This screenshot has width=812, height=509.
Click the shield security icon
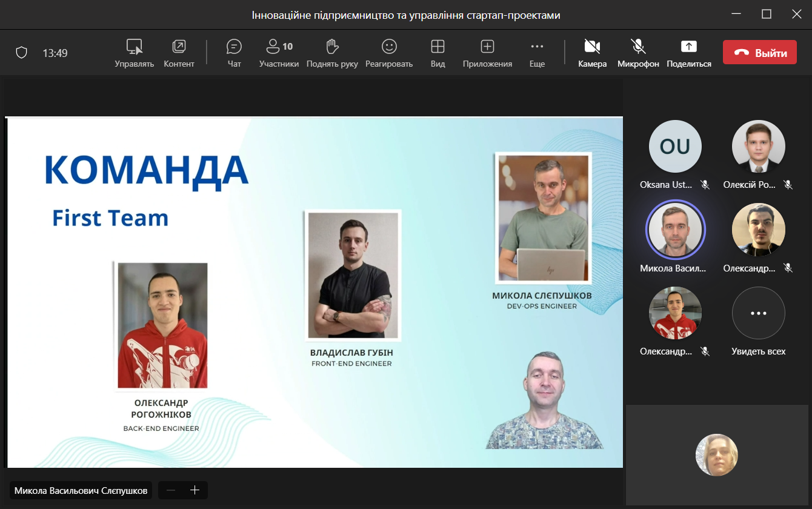pyautogui.click(x=21, y=53)
